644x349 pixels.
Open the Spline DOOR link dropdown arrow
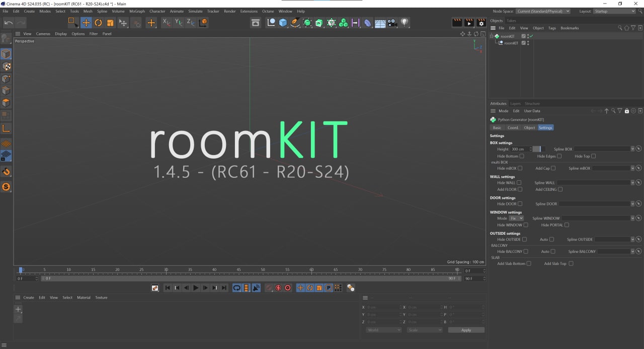click(632, 204)
